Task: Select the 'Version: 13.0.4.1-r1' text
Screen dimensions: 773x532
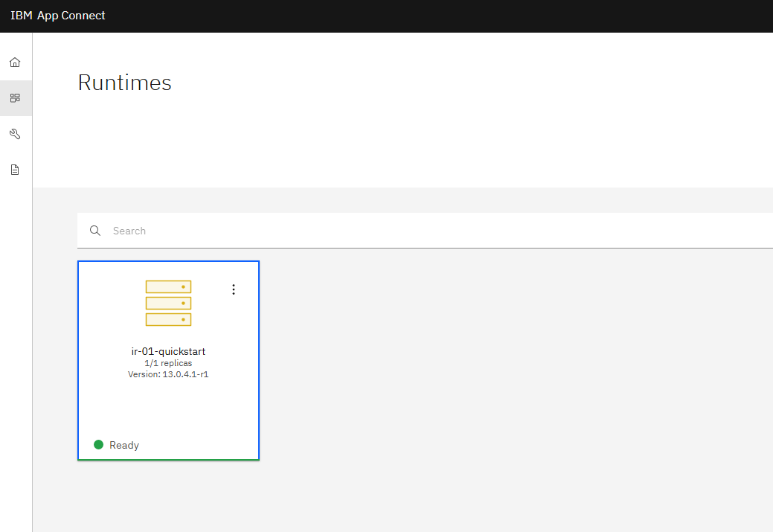Action: coord(168,374)
